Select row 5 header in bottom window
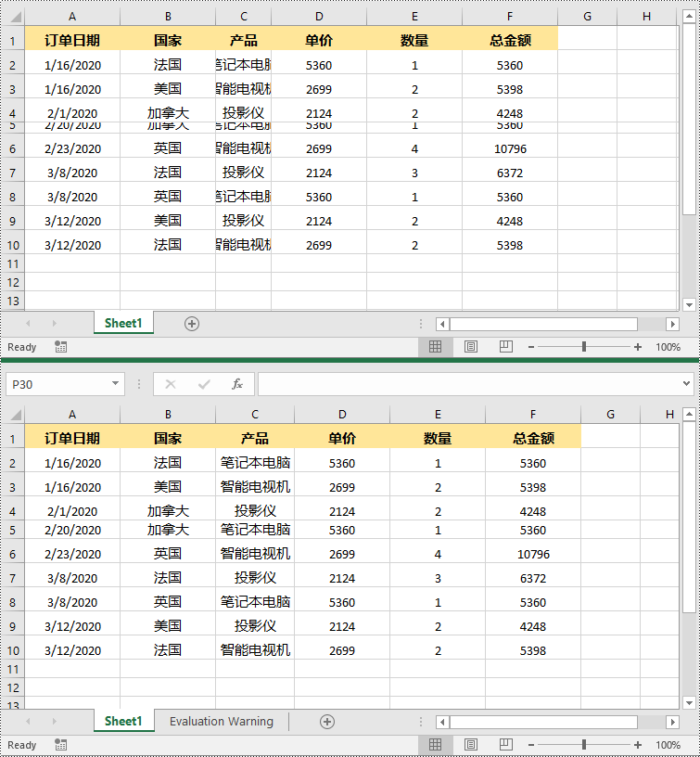This screenshot has width=700, height=757. click(x=13, y=530)
